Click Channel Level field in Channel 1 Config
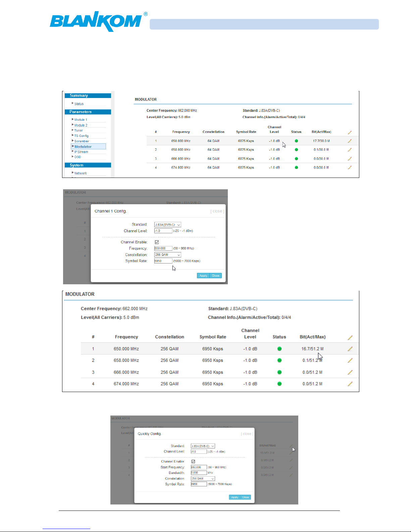Screen dimensions: 411x532 coord(163,231)
